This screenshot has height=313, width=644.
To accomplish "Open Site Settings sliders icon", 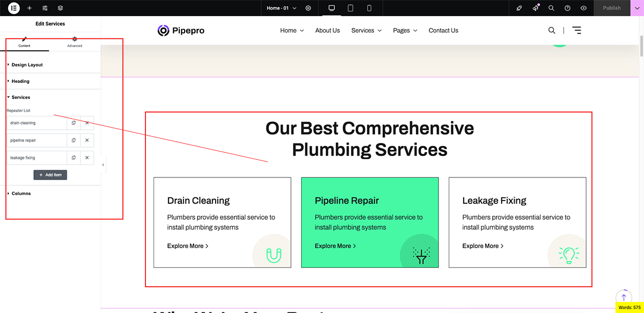I will click(45, 8).
